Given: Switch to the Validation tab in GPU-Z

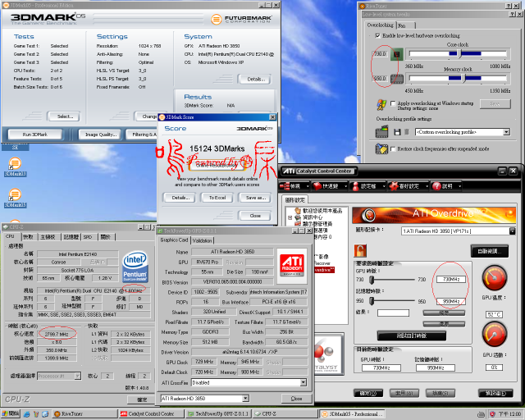Looking at the screenshot, I should coord(203,240).
